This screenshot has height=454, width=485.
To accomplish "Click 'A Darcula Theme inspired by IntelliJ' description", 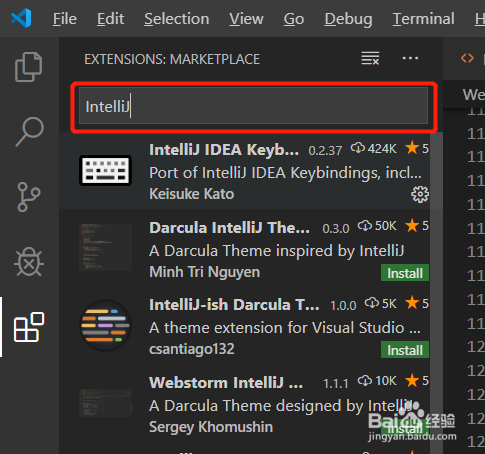I will (x=277, y=251).
